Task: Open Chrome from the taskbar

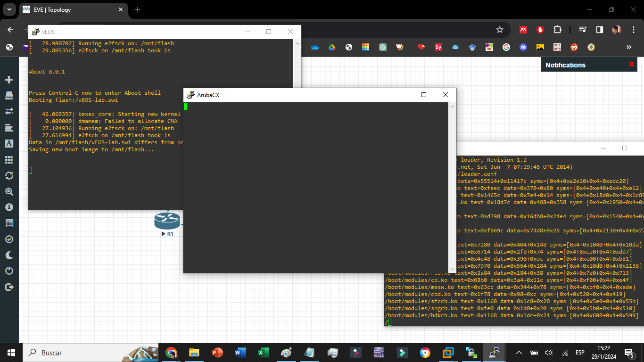Action: [x=171, y=353]
